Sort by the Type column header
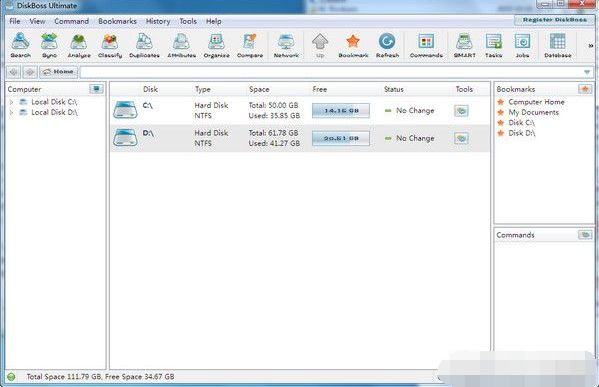Viewport: 599px width, 387px height. 202,89
